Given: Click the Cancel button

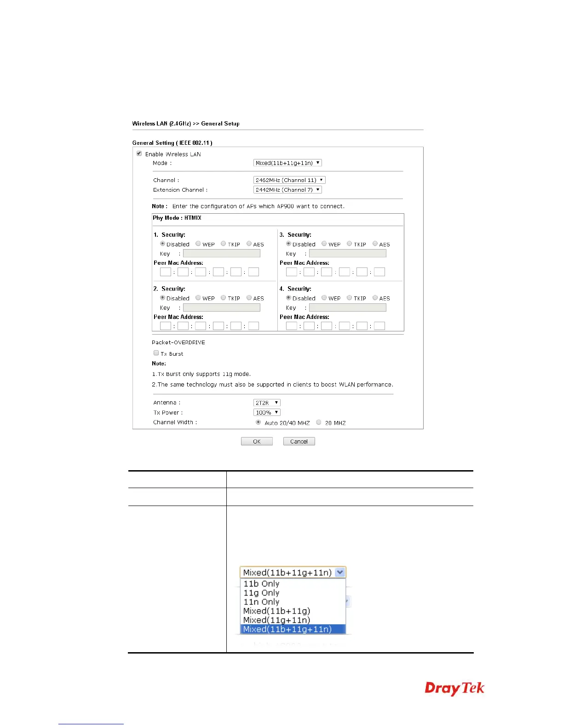Looking at the screenshot, I should [299, 441].
